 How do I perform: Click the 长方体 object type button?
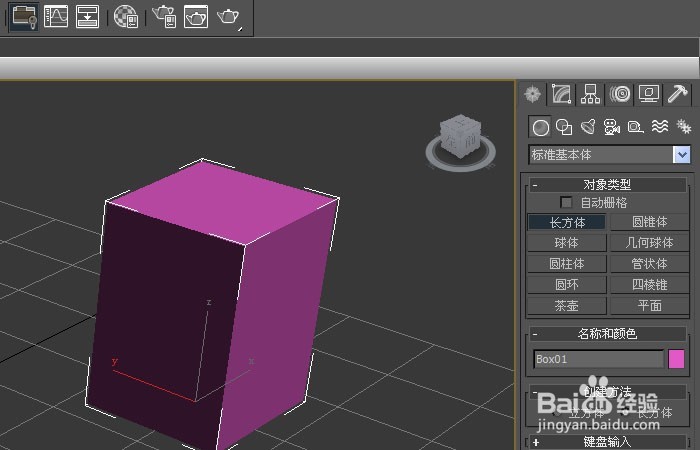pos(567,222)
